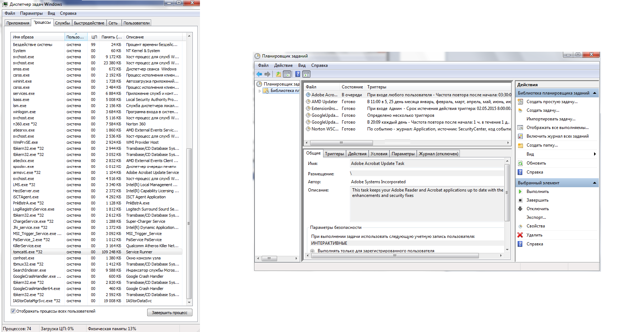Click the Properties clock icon in Actions
This screenshot has height=332, width=644.
pyautogui.click(x=520, y=226)
